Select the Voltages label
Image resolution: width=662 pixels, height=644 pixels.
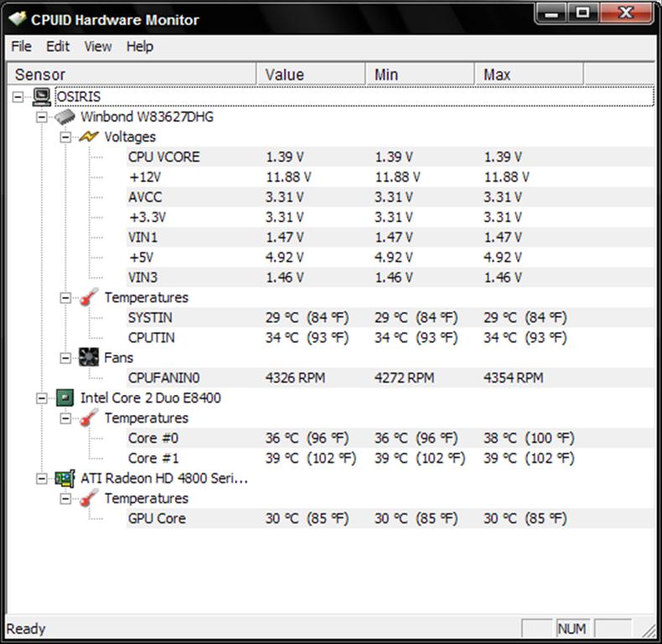point(130,137)
